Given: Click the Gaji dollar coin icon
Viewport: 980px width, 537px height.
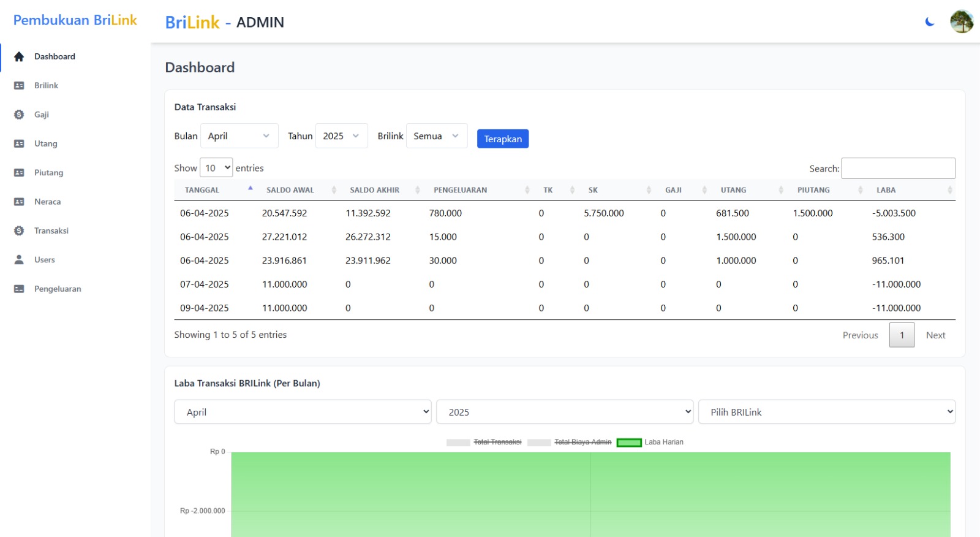Looking at the screenshot, I should click(x=19, y=115).
